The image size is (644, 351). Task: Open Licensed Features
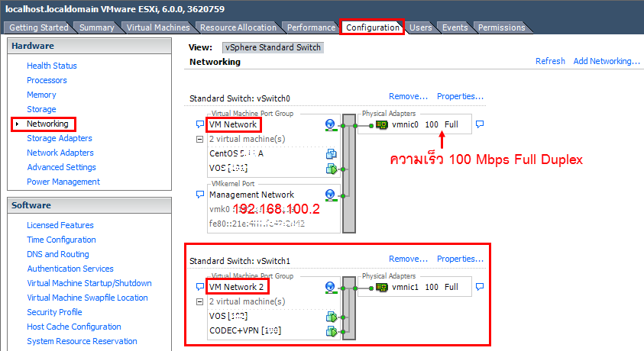(60, 225)
